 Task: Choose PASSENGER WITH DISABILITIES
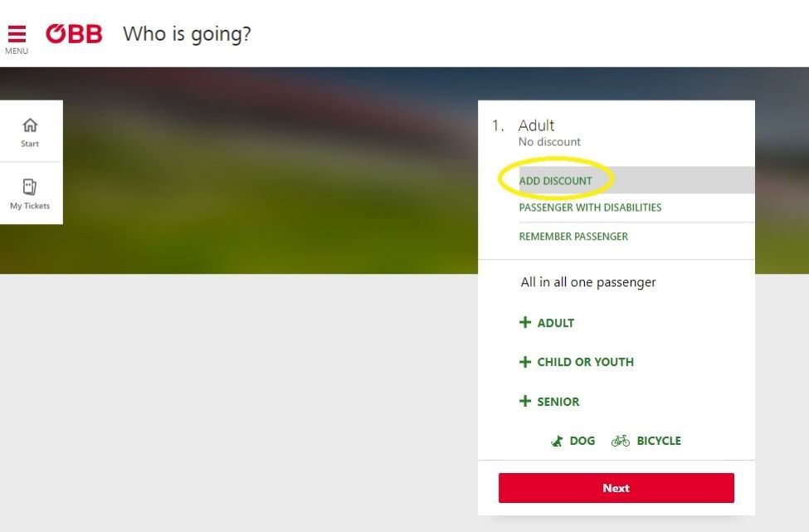590,207
